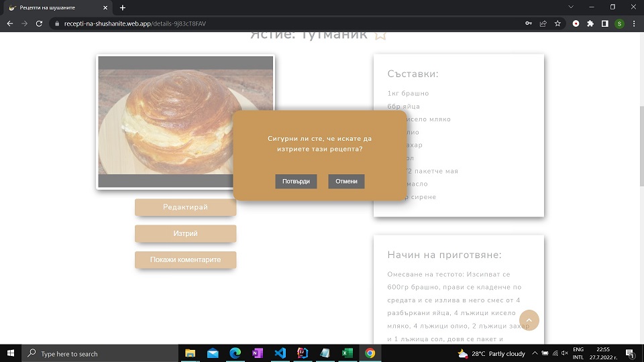The image size is (644, 362).
Task: Open saved passwords key icon
Action: pyautogui.click(x=529, y=24)
